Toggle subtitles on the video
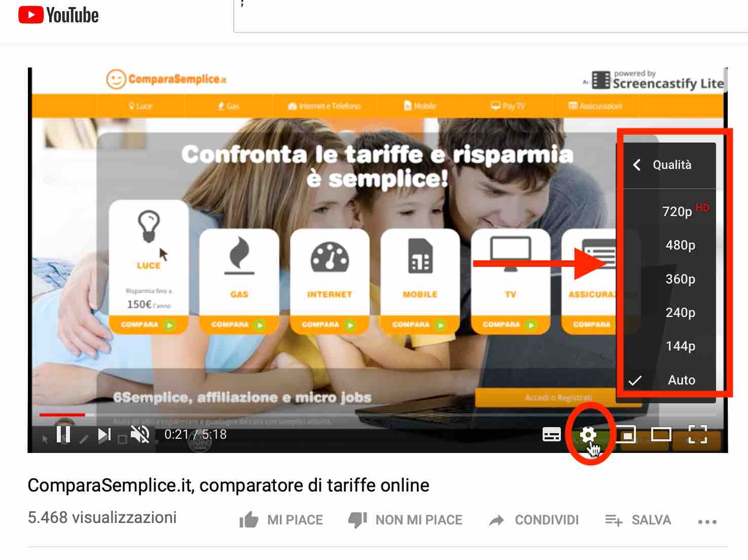Image resolution: width=748 pixels, height=560 pixels. (x=551, y=435)
